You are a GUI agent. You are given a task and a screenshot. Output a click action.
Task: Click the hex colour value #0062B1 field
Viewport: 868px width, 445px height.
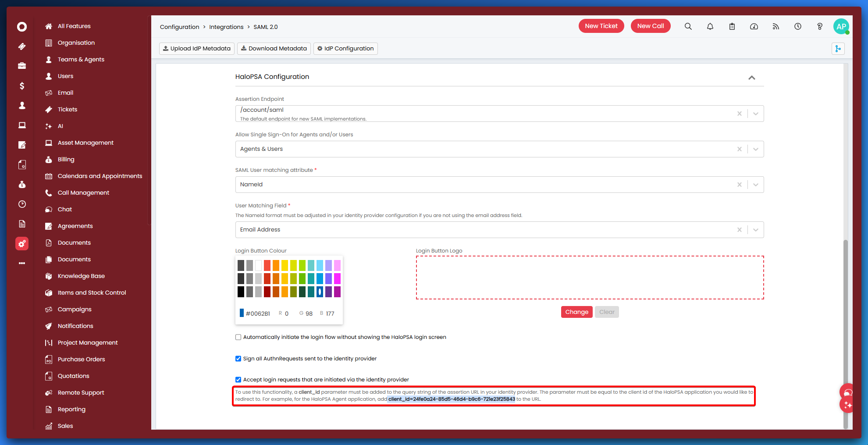click(258, 313)
